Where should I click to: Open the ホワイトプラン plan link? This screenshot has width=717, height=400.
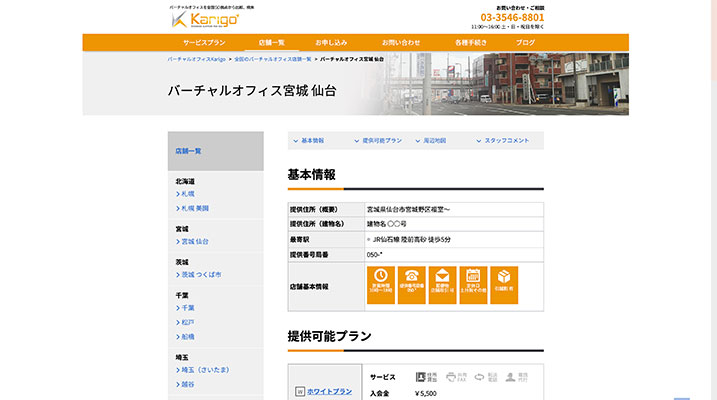click(329, 391)
